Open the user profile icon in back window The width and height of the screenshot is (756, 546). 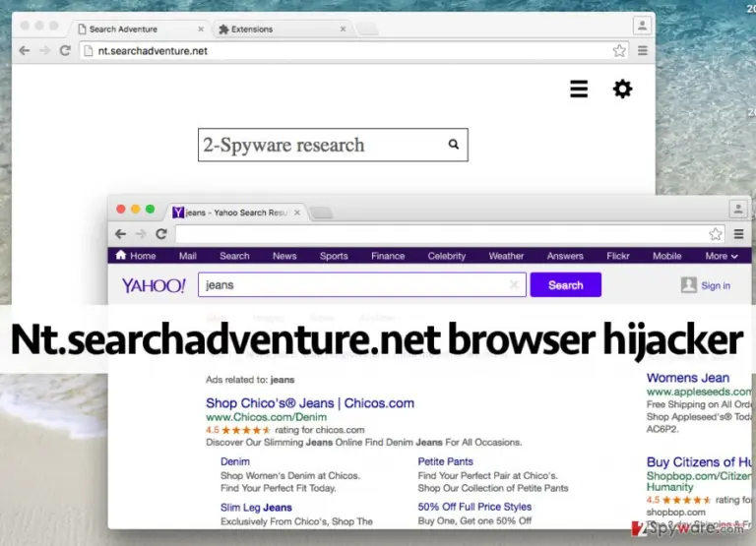642,26
